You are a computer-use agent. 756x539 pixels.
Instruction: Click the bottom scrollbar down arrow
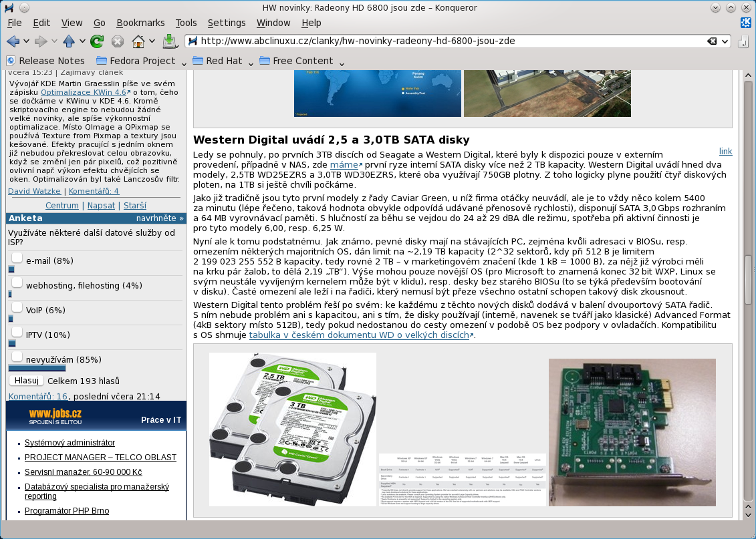[x=748, y=516]
